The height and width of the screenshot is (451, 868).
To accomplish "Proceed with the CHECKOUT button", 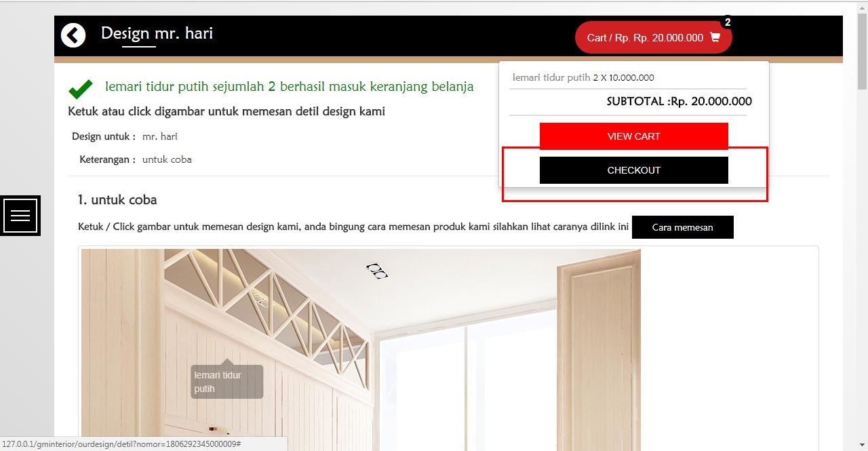I will point(633,170).
